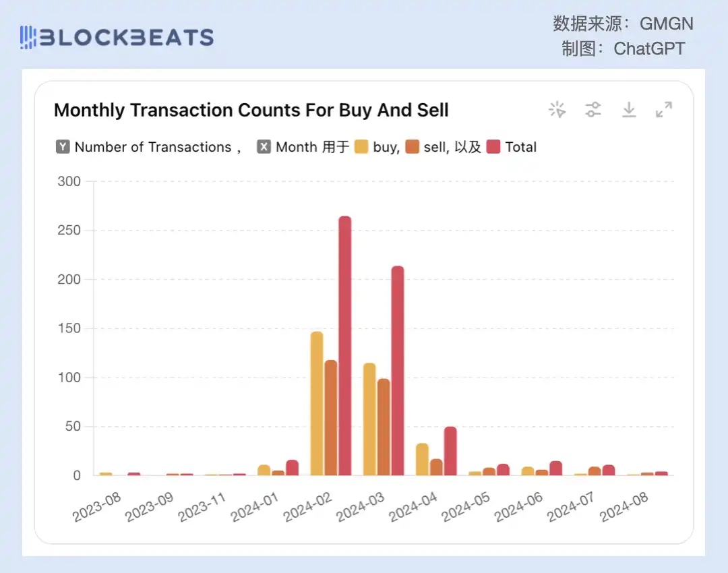Click the Monthly Transaction Counts chart title
The height and width of the screenshot is (573, 728).
tap(251, 110)
